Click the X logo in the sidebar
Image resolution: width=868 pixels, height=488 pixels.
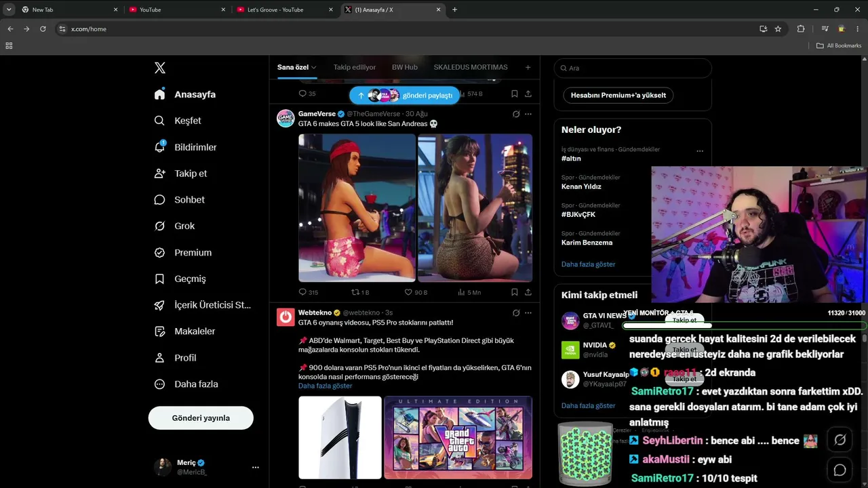(x=160, y=68)
